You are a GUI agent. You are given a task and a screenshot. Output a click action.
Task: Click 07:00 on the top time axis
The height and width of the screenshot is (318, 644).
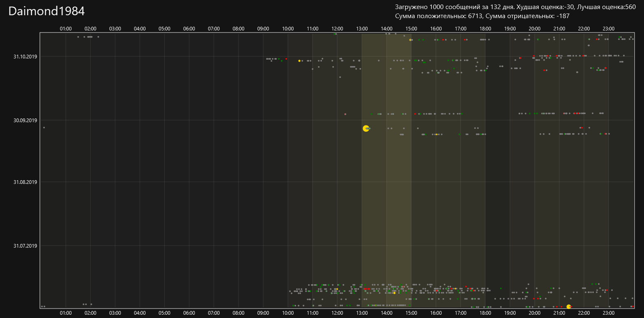pos(214,29)
